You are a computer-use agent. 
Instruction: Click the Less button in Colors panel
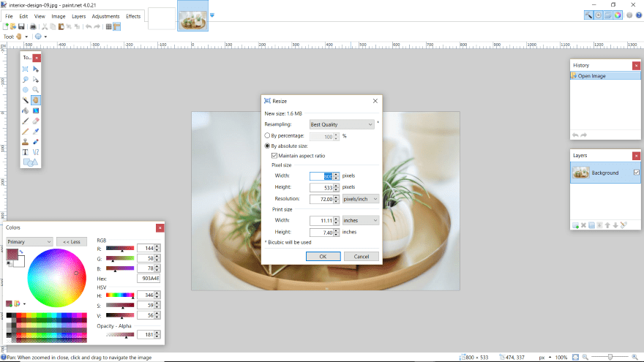pyautogui.click(x=71, y=241)
